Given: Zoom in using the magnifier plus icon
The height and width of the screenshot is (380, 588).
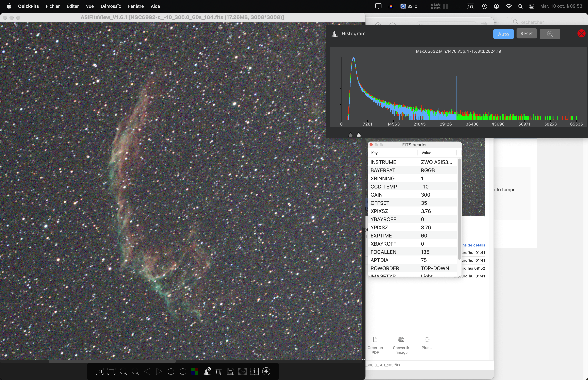Looking at the screenshot, I should pos(123,371).
